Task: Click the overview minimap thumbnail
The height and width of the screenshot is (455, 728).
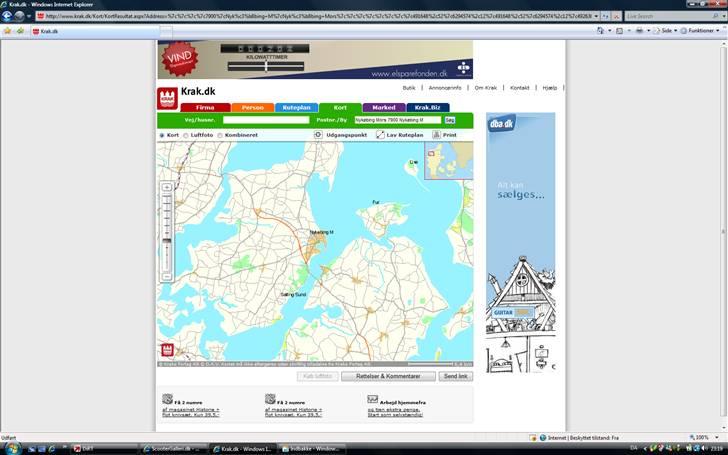Action: 449,160
